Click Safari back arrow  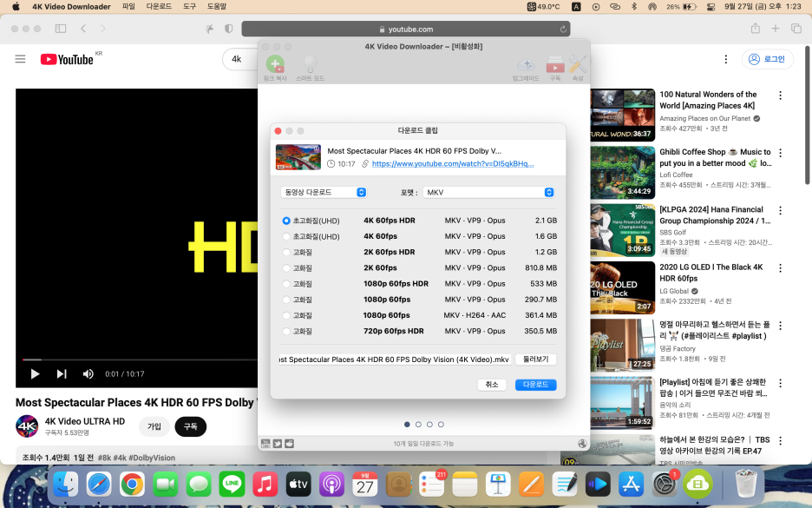tap(83, 29)
